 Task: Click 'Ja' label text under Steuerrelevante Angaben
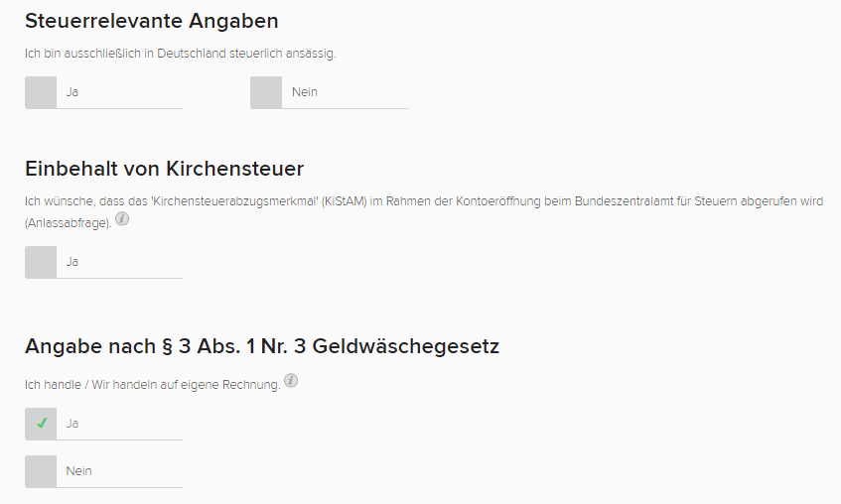tap(72, 92)
